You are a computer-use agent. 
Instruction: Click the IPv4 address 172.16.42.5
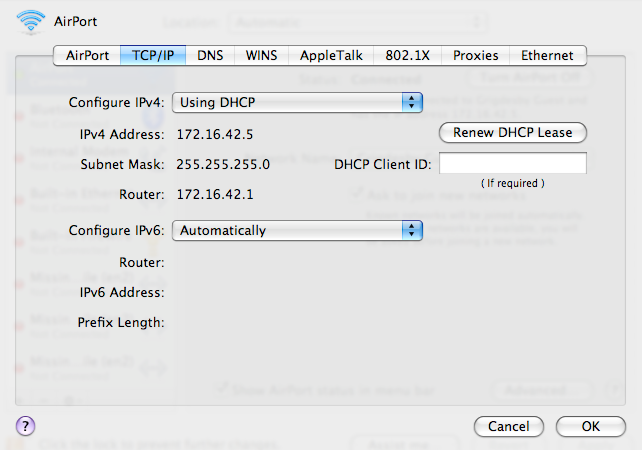(x=214, y=133)
